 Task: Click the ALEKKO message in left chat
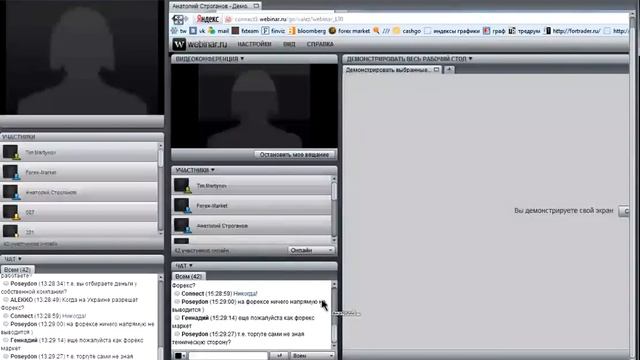(70, 304)
